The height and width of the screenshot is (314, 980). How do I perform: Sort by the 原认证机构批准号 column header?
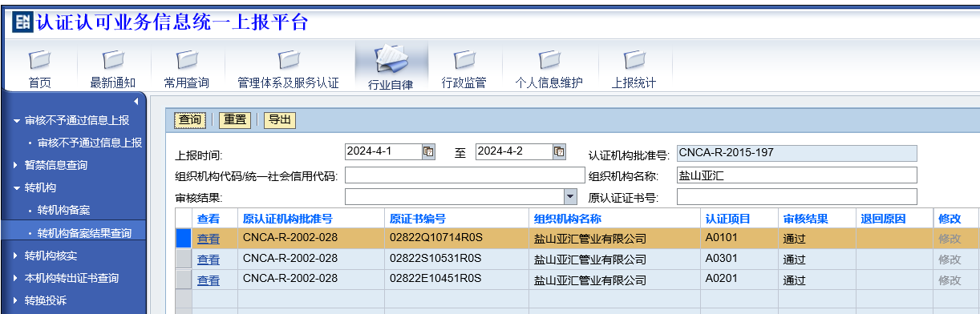(287, 218)
